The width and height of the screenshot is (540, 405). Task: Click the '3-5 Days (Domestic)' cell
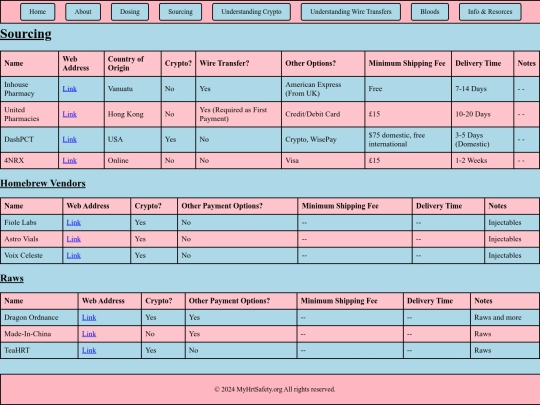(x=482, y=139)
